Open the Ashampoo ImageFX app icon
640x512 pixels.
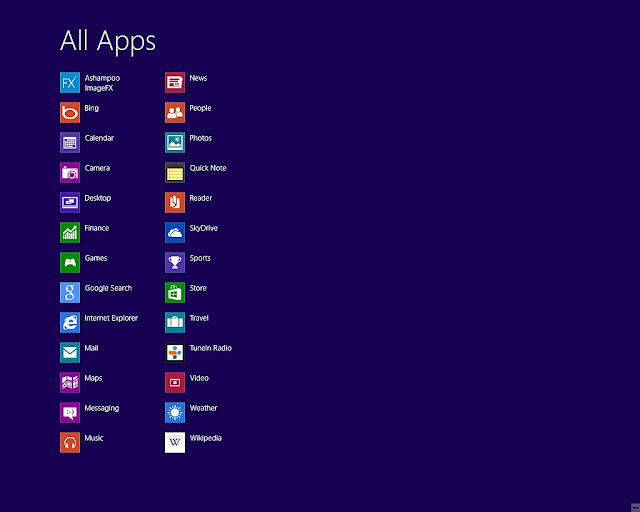pyautogui.click(x=70, y=82)
